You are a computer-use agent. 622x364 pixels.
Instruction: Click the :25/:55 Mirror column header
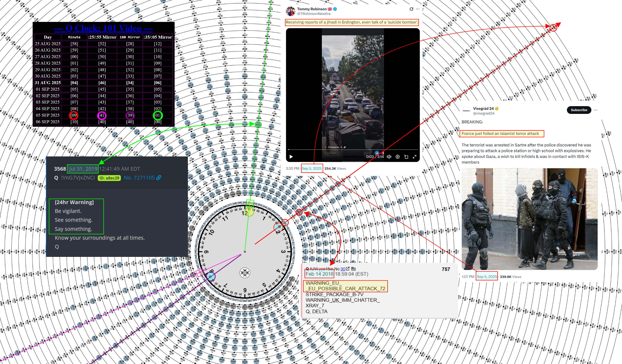[x=102, y=37]
